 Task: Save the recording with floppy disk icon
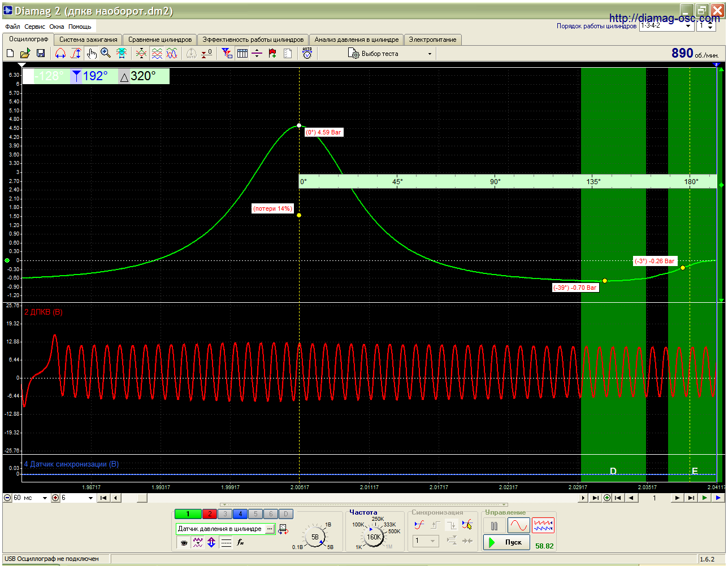(41, 53)
